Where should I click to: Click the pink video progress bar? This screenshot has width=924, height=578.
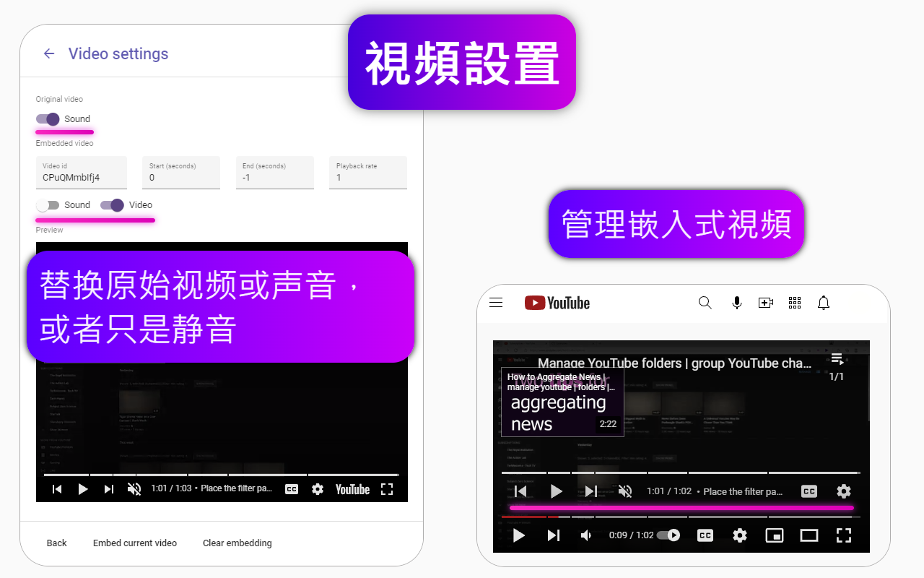[681, 508]
